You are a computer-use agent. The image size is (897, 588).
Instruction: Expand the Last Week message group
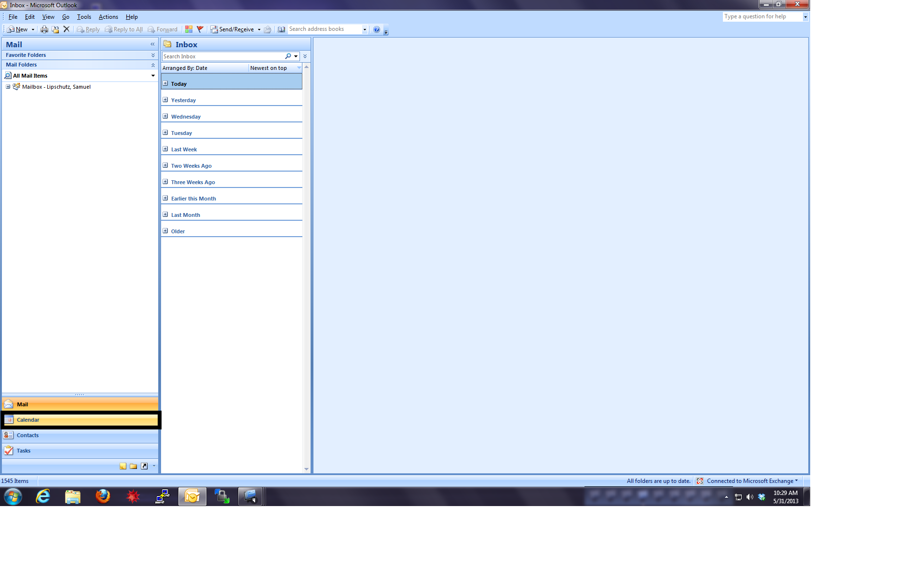[165, 149]
